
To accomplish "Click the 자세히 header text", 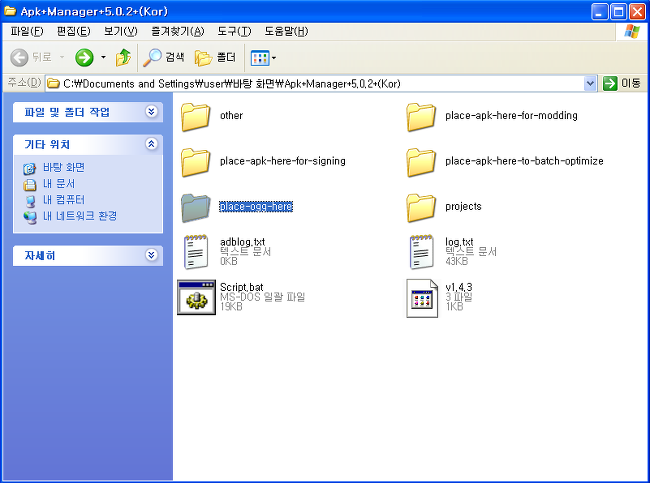I will click(39, 255).
